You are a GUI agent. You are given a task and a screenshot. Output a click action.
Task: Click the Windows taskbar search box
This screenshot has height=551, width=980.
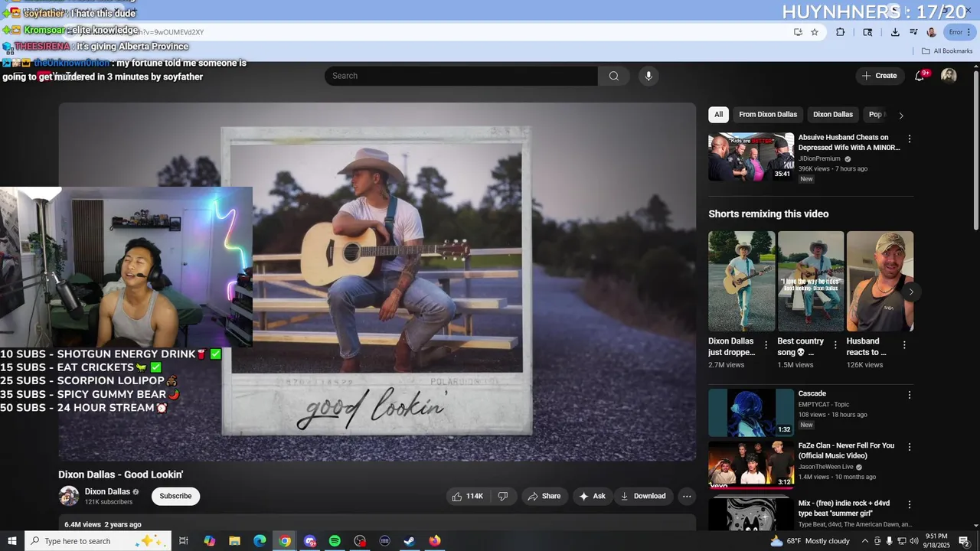(97, 541)
